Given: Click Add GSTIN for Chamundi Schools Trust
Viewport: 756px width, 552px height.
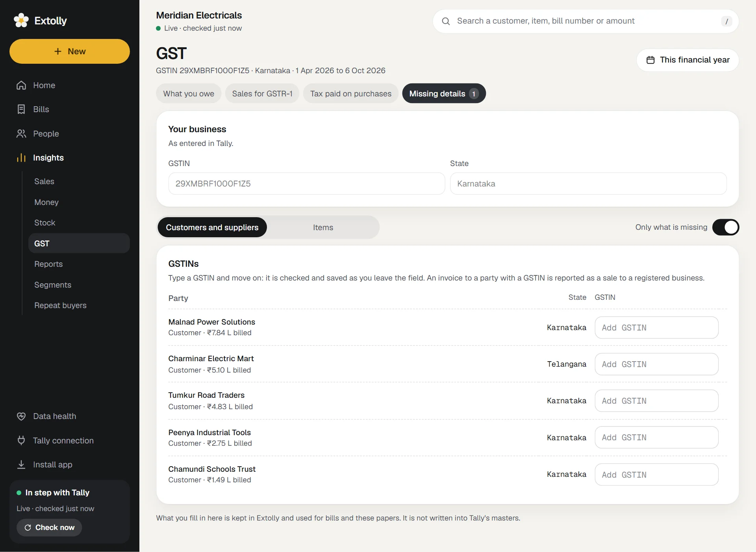Looking at the screenshot, I should 656,474.
